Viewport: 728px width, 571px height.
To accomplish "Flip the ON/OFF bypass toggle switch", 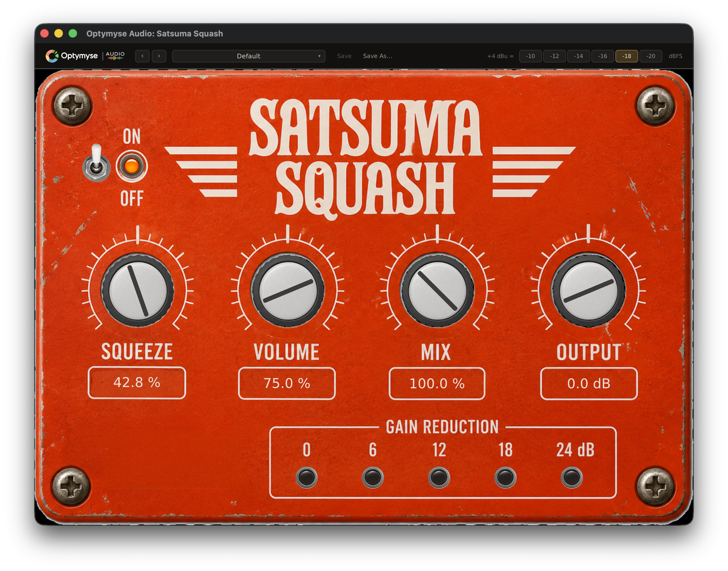I will (96, 162).
